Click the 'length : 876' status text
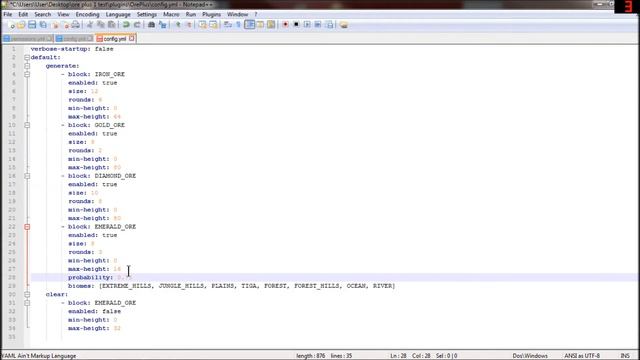 point(311,356)
